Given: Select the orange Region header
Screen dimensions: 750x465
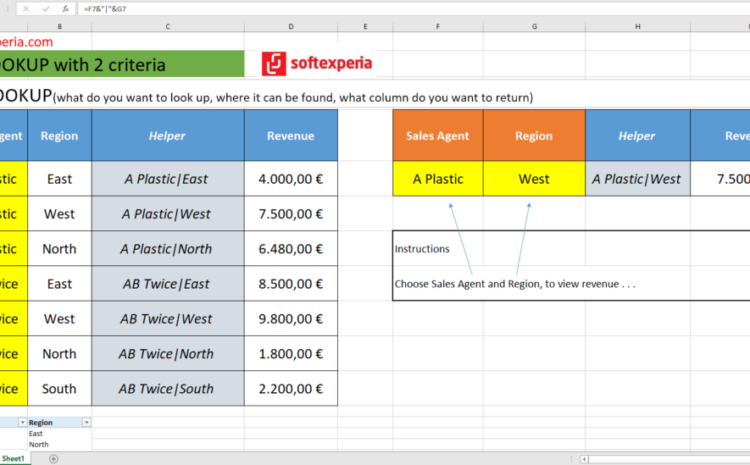Looking at the screenshot, I should pos(534,135).
